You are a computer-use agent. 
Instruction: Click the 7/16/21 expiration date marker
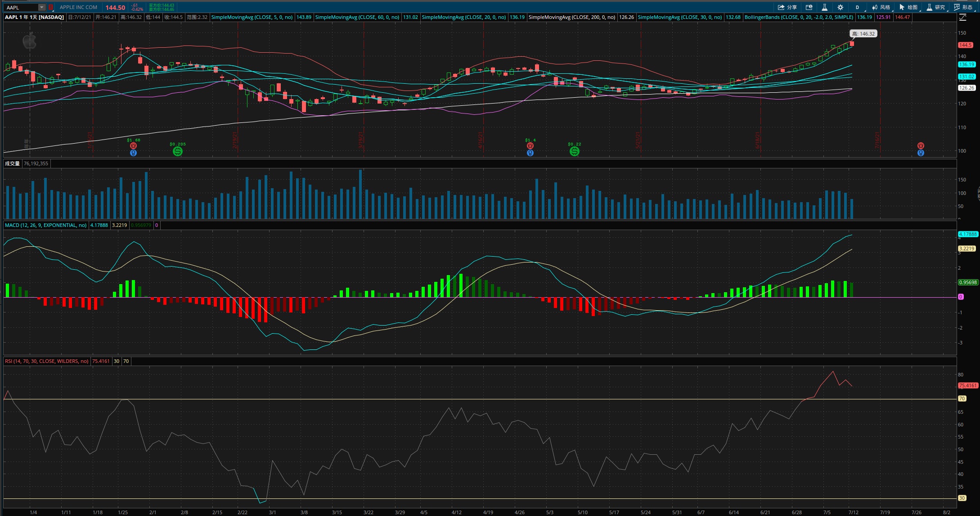click(x=878, y=140)
